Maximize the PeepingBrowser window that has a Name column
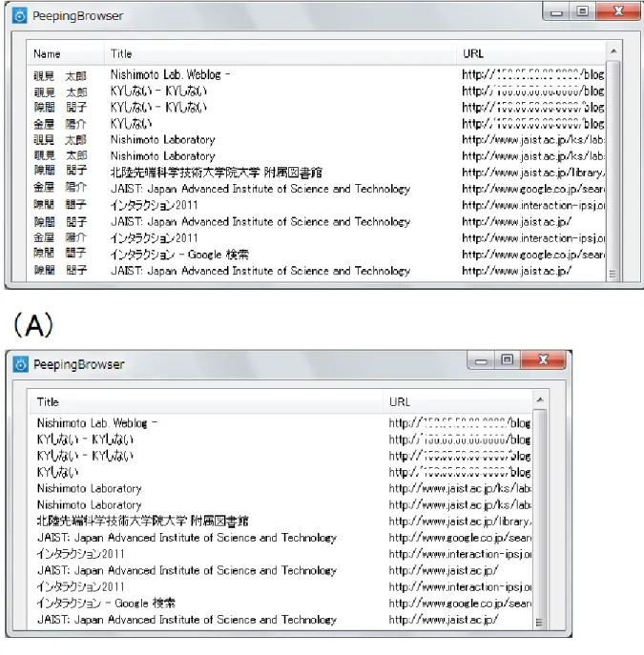 [x=583, y=11]
